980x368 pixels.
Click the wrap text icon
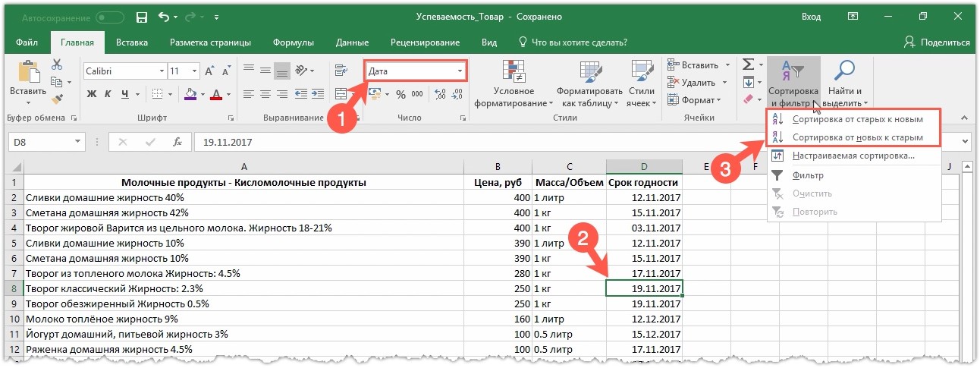coord(341,71)
